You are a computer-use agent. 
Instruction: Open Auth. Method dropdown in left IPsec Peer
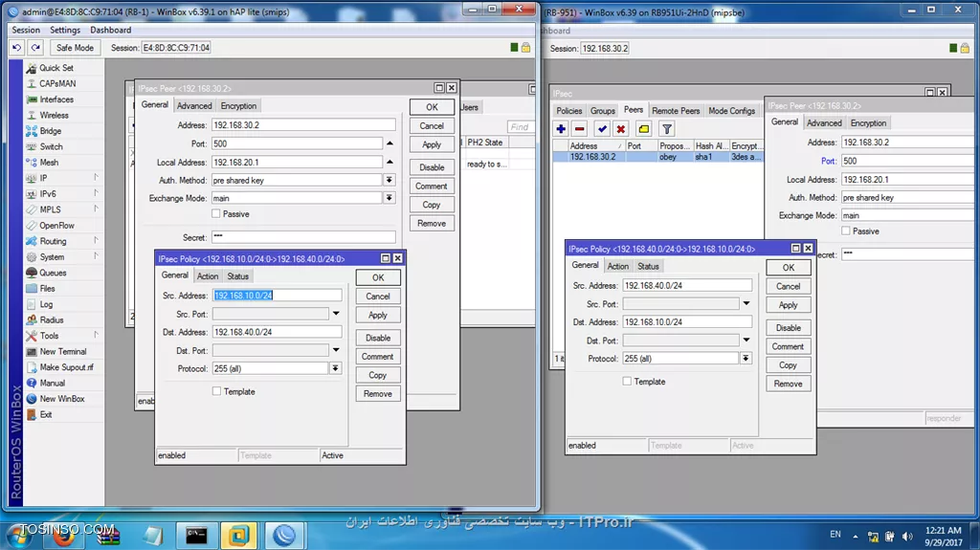pos(390,180)
